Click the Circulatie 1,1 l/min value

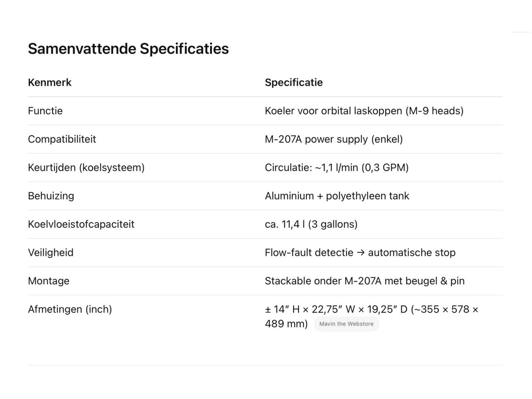pos(336,167)
